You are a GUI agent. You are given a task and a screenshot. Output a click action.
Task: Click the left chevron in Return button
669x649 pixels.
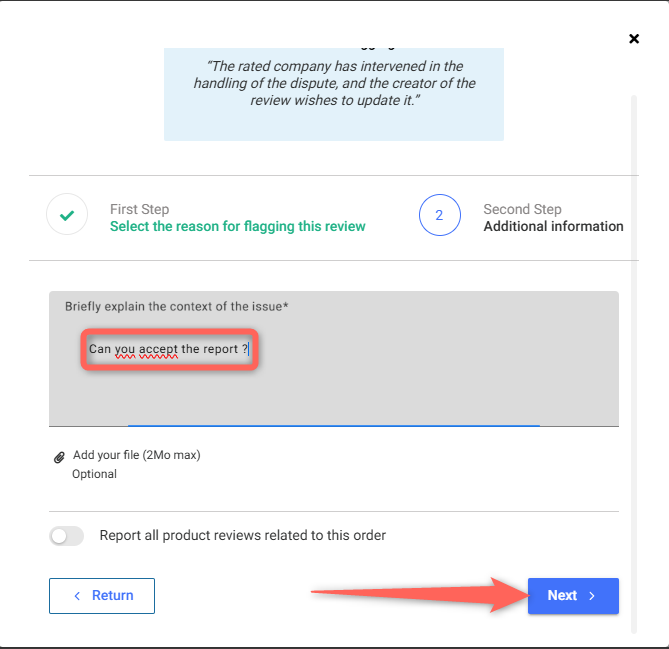77,596
